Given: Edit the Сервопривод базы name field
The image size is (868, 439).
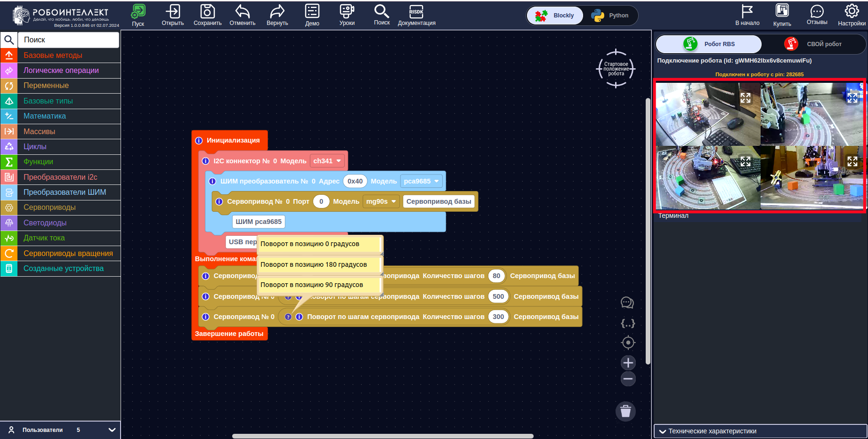Looking at the screenshot, I should tap(439, 201).
